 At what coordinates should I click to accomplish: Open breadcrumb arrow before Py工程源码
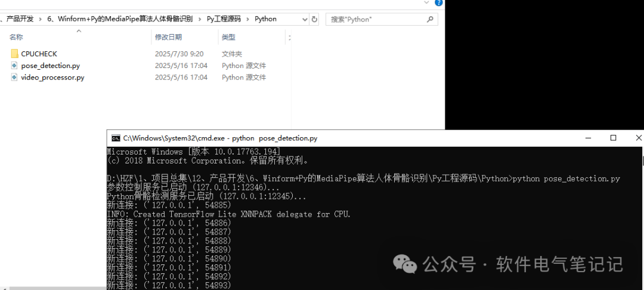click(200, 19)
